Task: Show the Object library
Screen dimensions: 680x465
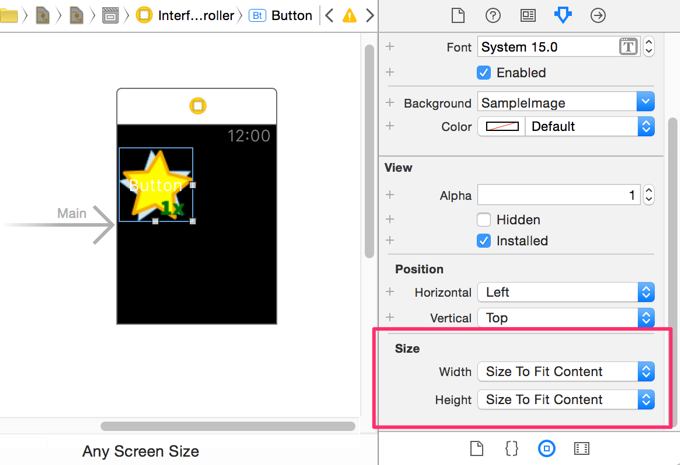Action: pyautogui.click(x=546, y=448)
